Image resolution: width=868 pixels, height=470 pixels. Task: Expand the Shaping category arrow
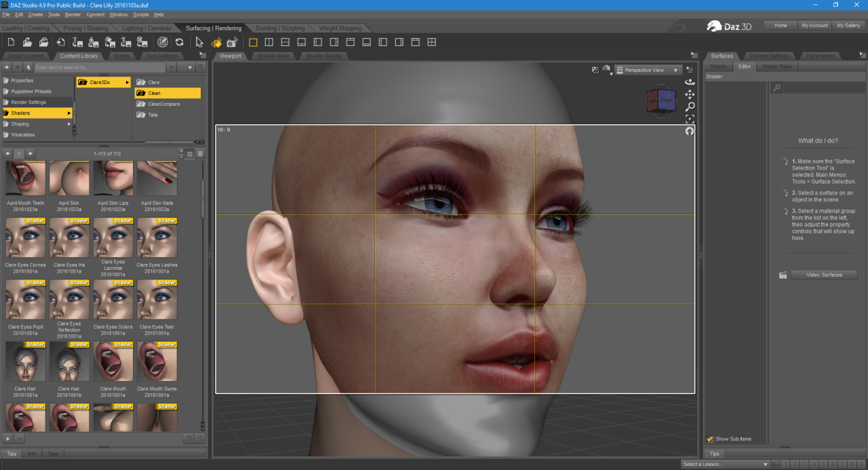(68, 124)
